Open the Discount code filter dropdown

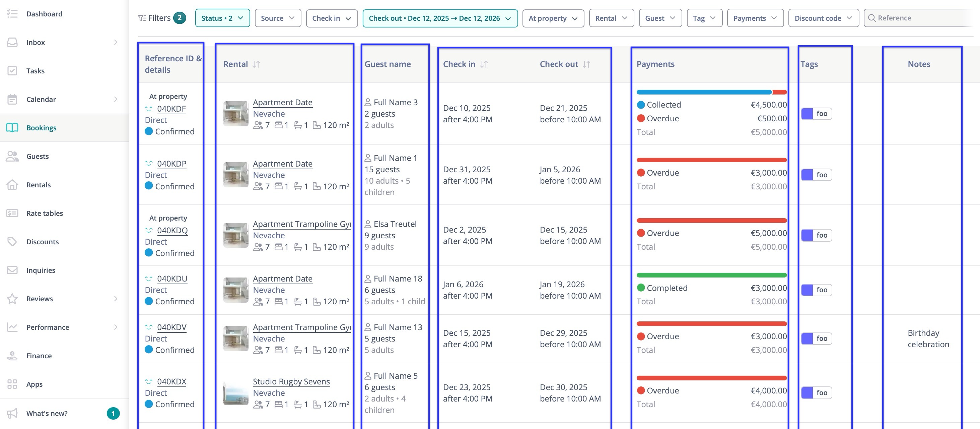[x=823, y=18]
